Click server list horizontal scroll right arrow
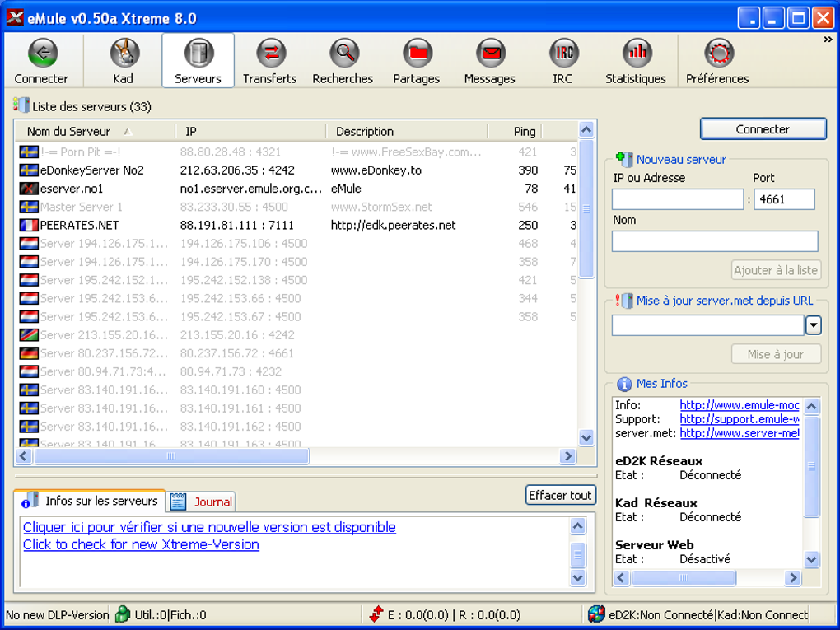The width and height of the screenshot is (840, 630). (x=567, y=456)
